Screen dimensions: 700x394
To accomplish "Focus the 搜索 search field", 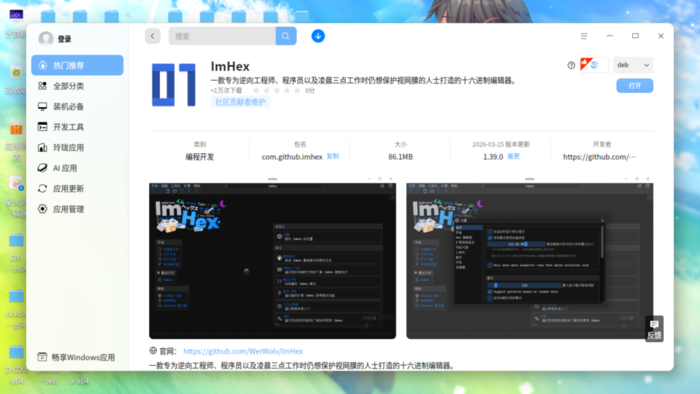I will point(222,36).
